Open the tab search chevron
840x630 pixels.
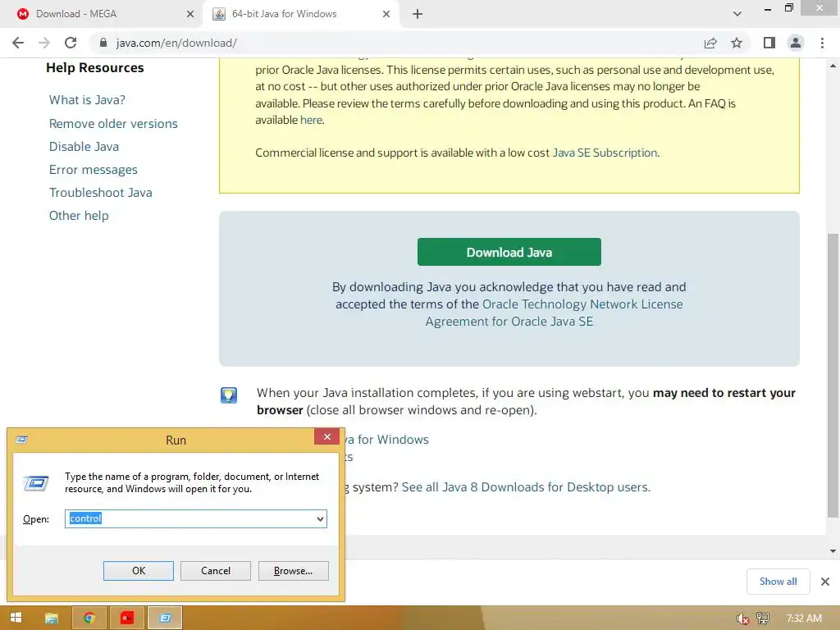coord(737,14)
